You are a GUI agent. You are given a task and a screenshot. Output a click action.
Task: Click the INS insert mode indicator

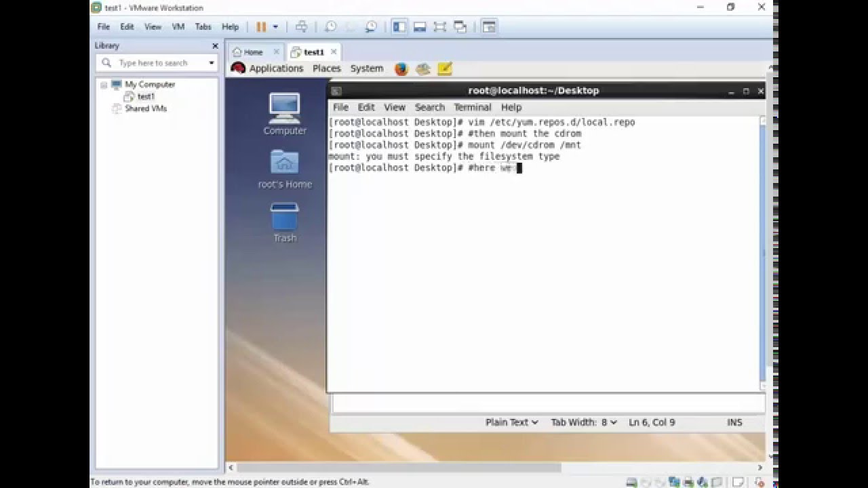point(734,422)
